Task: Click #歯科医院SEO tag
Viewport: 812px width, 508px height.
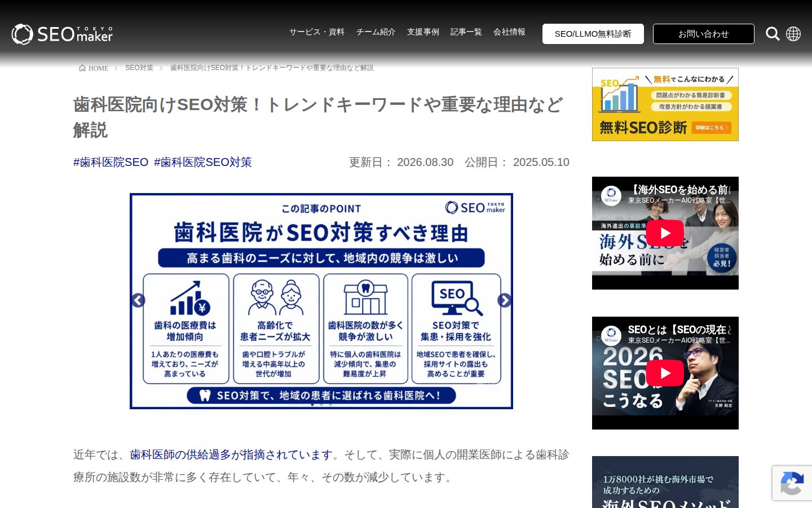Action: (111, 162)
